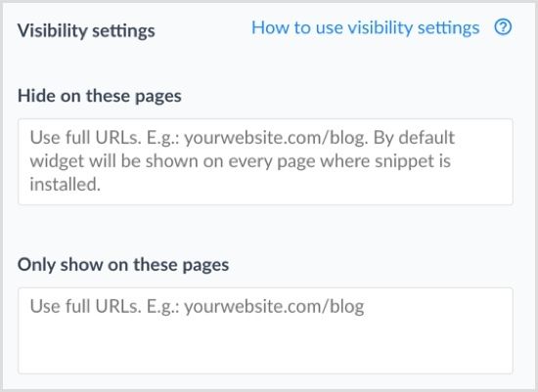Activate the textarea under Hide on these pages
The height and width of the screenshot is (392, 538).
[265, 162]
